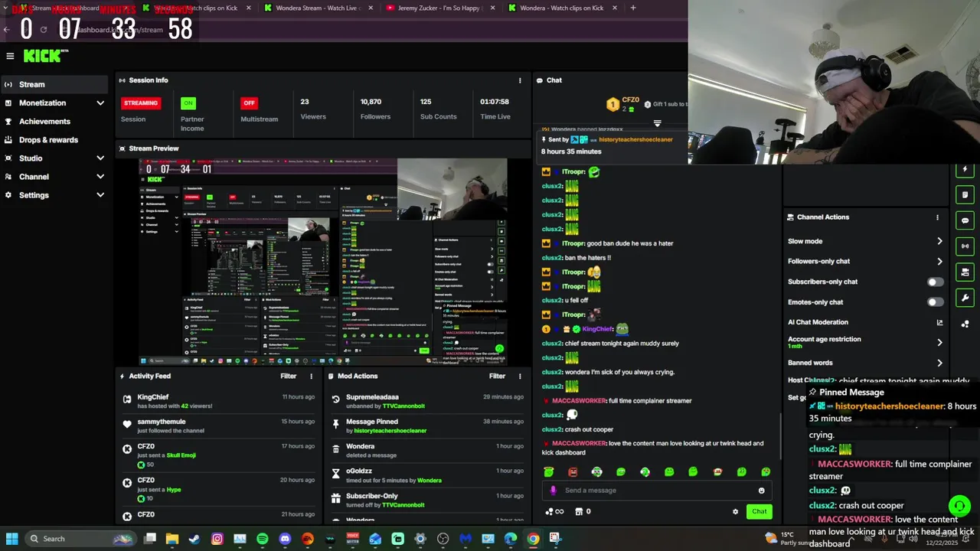
Task: Select the red angry quick emote
Action: click(573, 472)
